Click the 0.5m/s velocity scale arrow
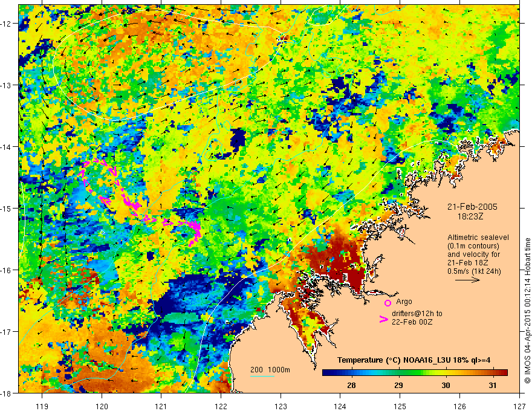The width and height of the screenshot is (532, 411). tap(467, 280)
